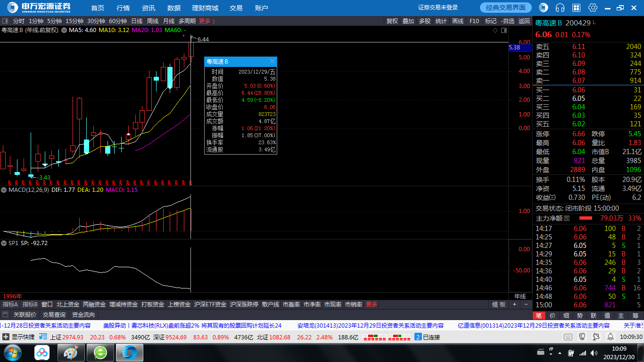Click the plus zoom button beside 模板
The height and width of the screenshot is (362, 644).
(x=514, y=304)
